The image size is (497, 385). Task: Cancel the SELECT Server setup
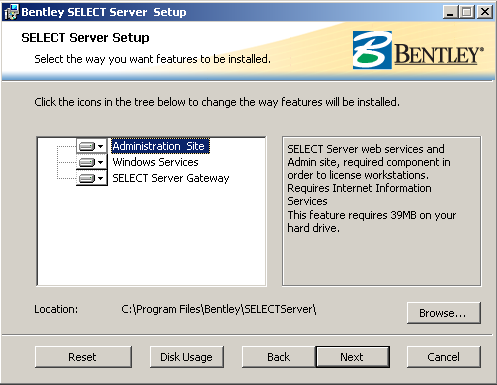(x=444, y=357)
